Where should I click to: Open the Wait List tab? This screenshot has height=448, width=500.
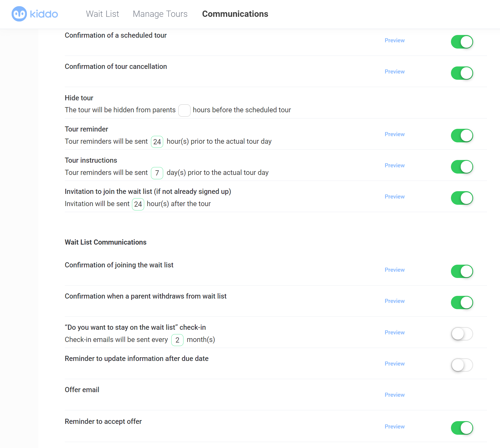point(102,14)
